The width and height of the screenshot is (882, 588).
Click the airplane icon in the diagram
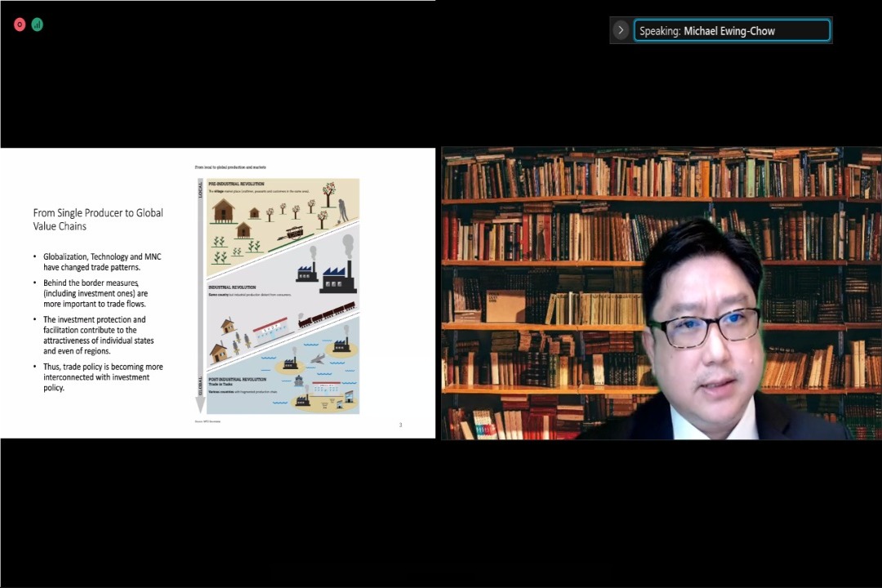(x=317, y=358)
